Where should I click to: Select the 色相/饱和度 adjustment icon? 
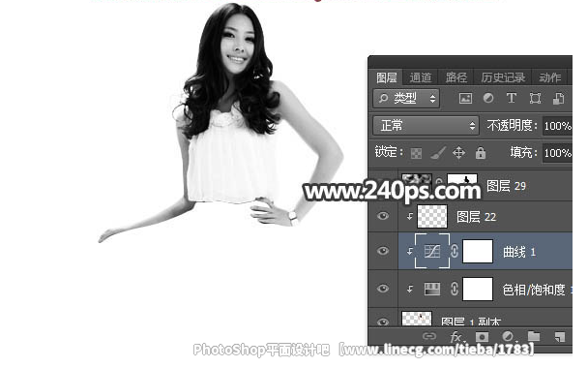tap(432, 289)
